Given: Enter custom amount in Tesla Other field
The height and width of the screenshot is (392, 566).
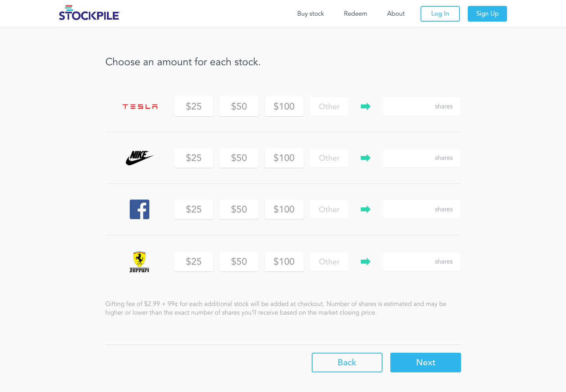Looking at the screenshot, I should click(x=329, y=106).
